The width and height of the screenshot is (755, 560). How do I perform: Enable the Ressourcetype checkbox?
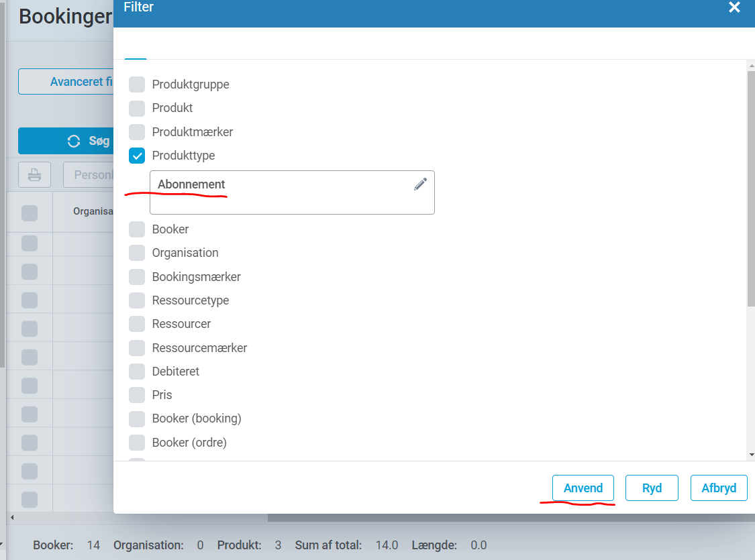tap(137, 300)
